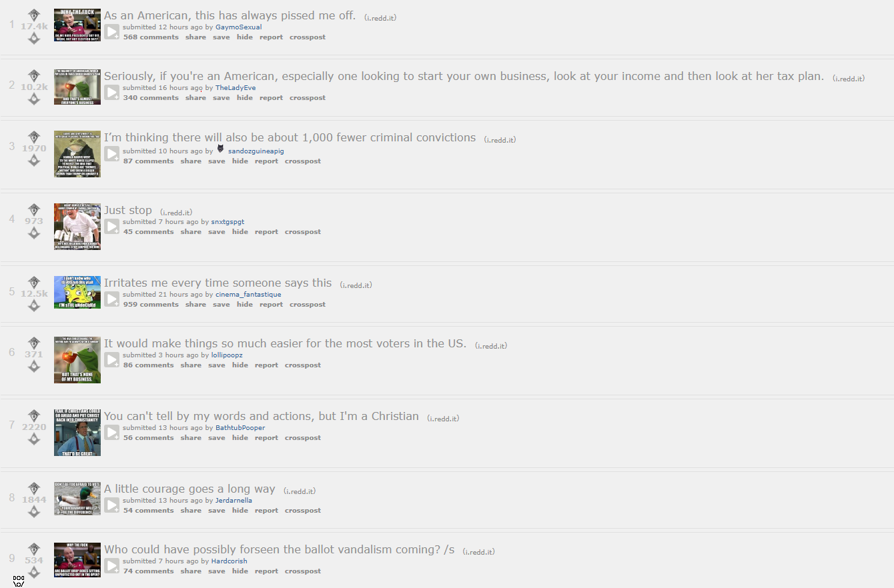Hide the post by Hardcorish

tap(240, 571)
